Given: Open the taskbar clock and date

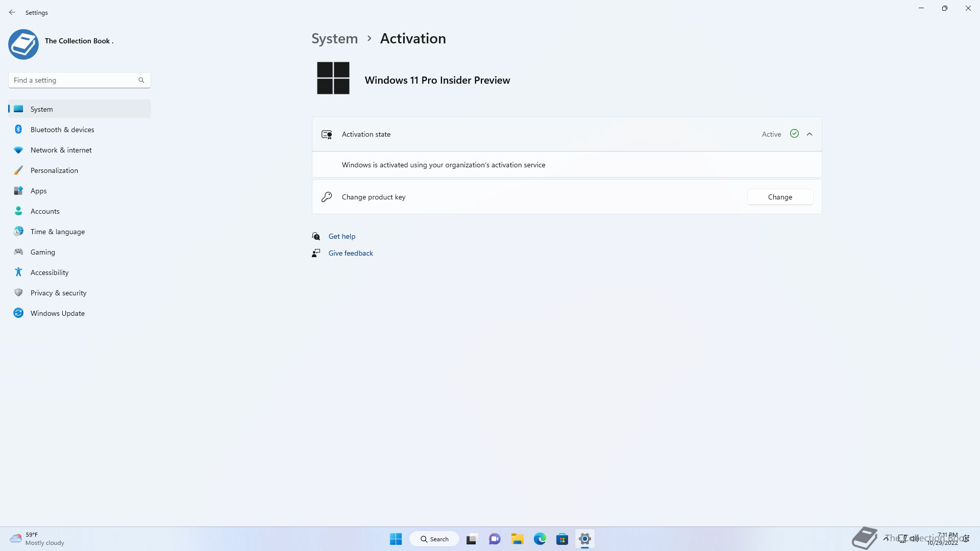Looking at the screenshot, I should click(943, 539).
